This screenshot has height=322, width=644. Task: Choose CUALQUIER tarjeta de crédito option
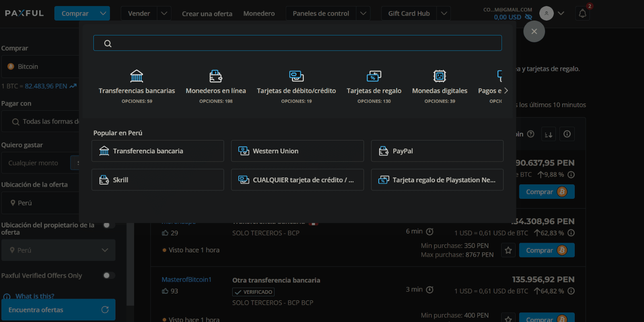tap(297, 180)
